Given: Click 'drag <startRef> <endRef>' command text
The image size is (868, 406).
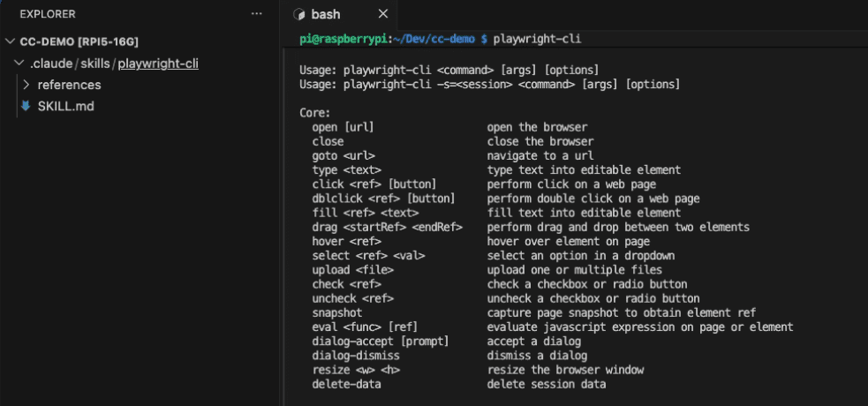Looking at the screenshot, I should [387, 228].
